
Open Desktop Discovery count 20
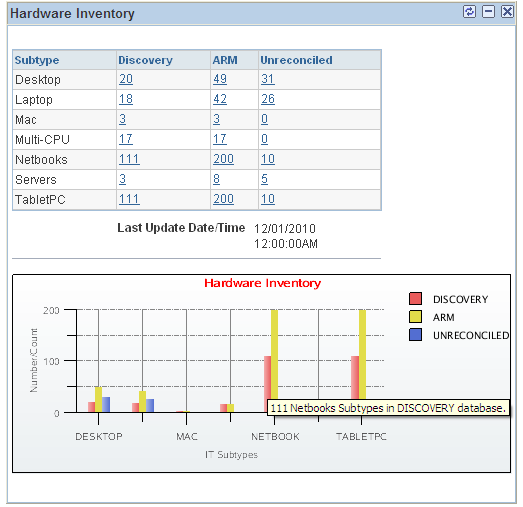click(x=126, y=79)
